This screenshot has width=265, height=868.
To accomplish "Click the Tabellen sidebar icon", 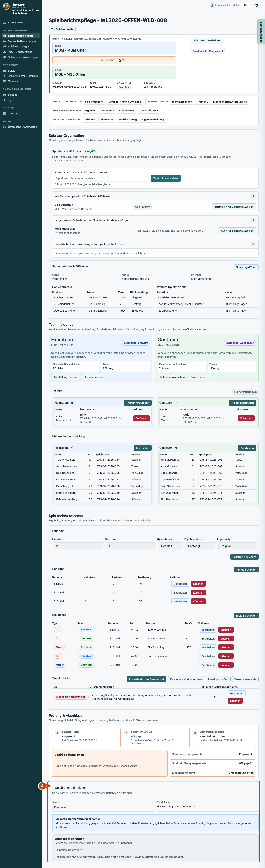I will click(5, 81).
